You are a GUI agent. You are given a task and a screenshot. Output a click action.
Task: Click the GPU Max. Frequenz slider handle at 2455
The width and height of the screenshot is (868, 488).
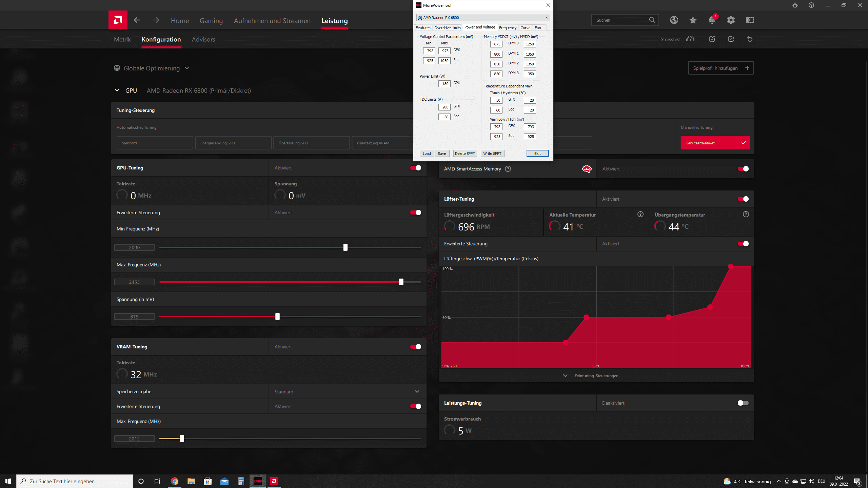[x=401, y=282]
